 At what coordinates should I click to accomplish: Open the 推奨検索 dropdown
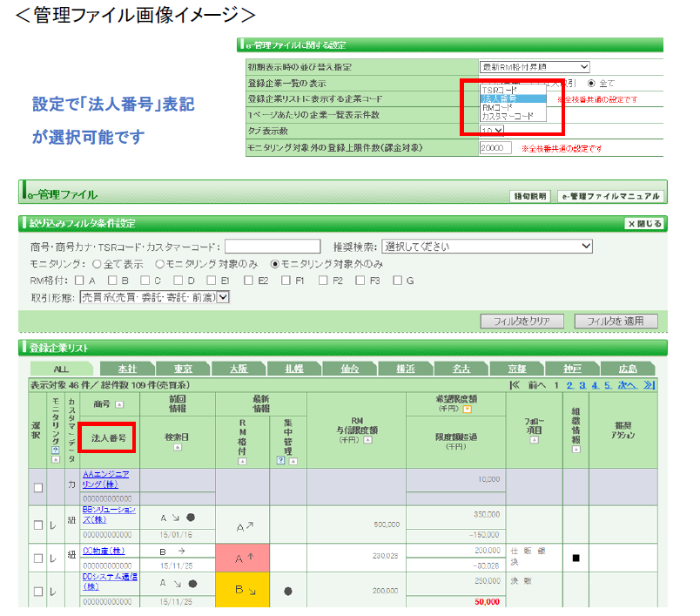click(x=488, y=247)
